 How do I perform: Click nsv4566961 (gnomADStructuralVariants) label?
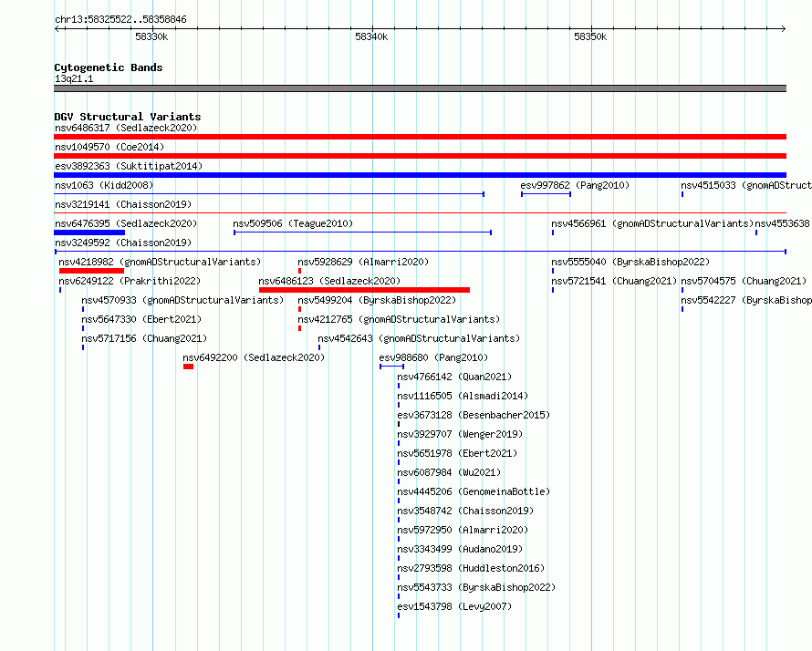click(652, 223)
